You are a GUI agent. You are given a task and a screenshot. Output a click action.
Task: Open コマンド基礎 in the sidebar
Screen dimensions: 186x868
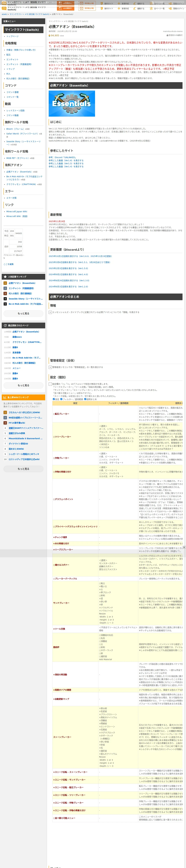(x=12, y=92)
